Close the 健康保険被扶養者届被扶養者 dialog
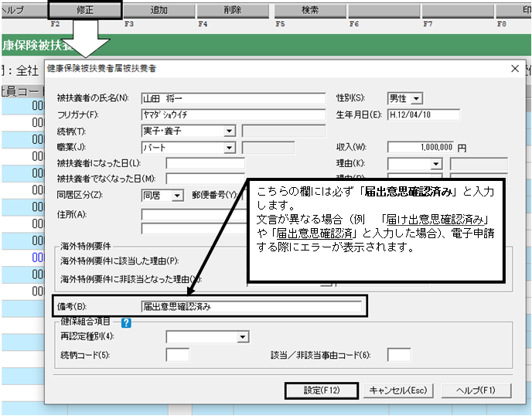The height and width of the screenshot is (416, 532). [515, 69]
